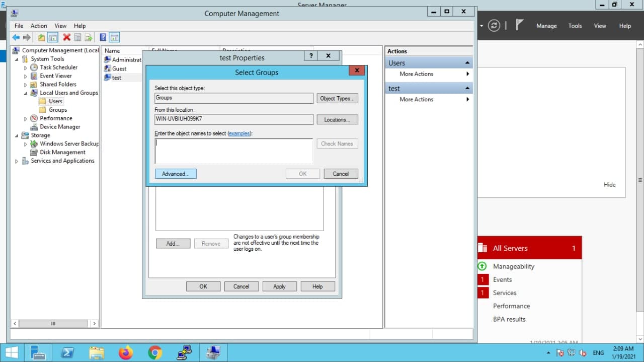
Task: Click the Export List toolbar icon
Action: pos(89,38)
